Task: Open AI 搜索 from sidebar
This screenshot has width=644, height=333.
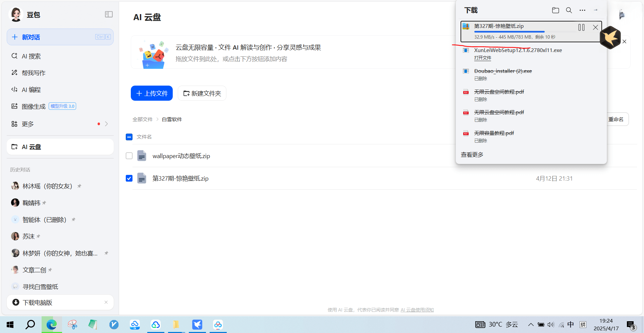Action: [31, 56]
